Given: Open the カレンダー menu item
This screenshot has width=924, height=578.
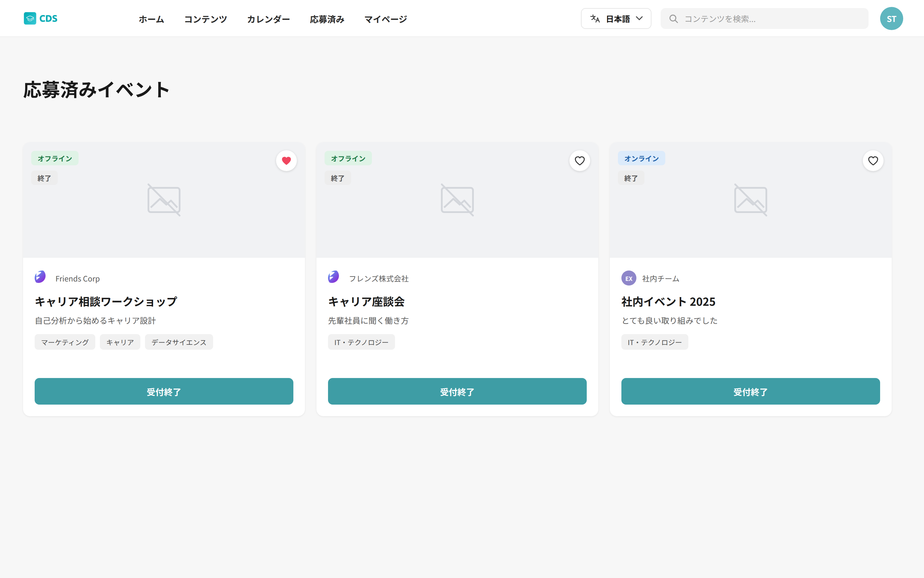Looking at the screenshot, I should [269, 19].
